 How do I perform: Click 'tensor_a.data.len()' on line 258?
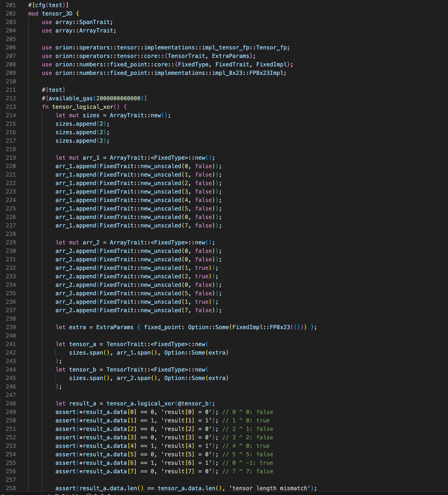[190, 488]
